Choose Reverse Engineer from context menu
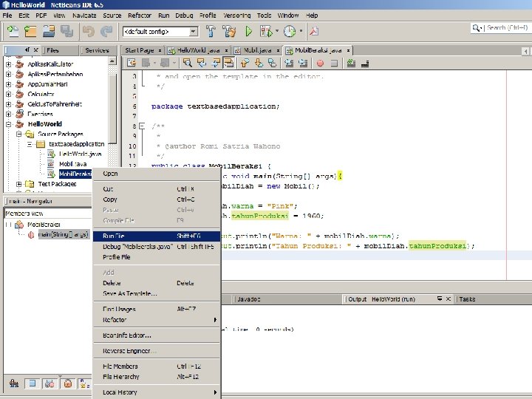This screenshot has height=399, width=532. tap(127, 350)
